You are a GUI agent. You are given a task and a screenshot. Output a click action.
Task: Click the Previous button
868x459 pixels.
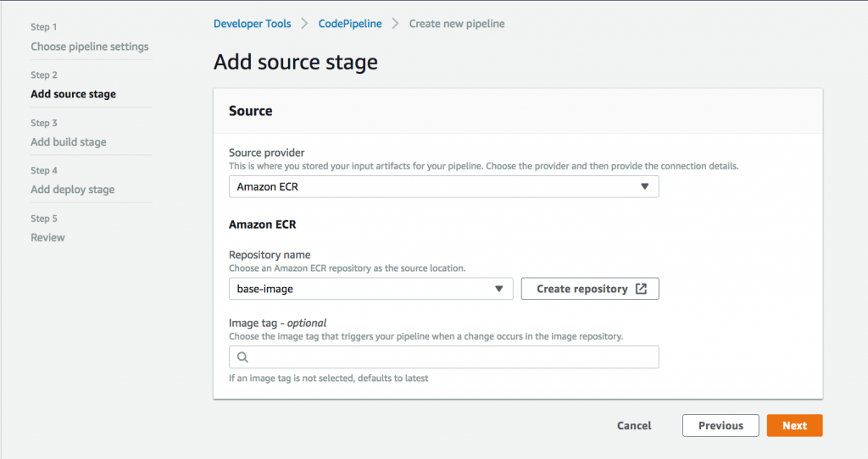[x=721, y=425]
